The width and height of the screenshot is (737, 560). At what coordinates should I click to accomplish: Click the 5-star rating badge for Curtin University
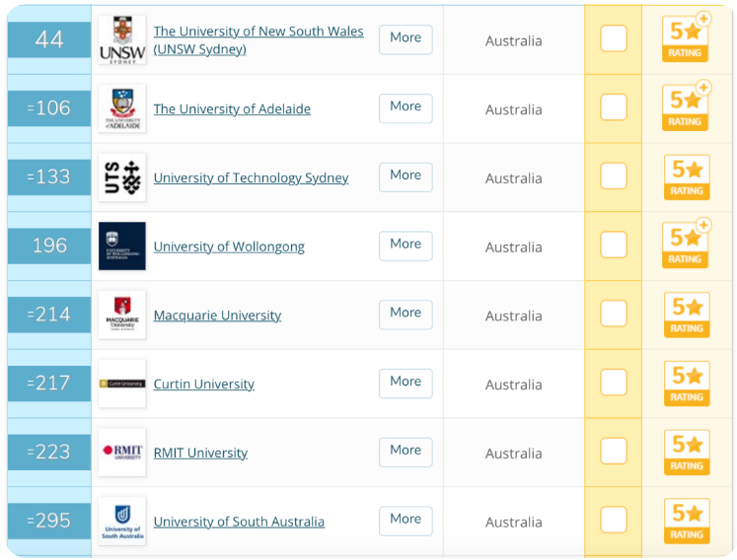[x=687, y=384]
